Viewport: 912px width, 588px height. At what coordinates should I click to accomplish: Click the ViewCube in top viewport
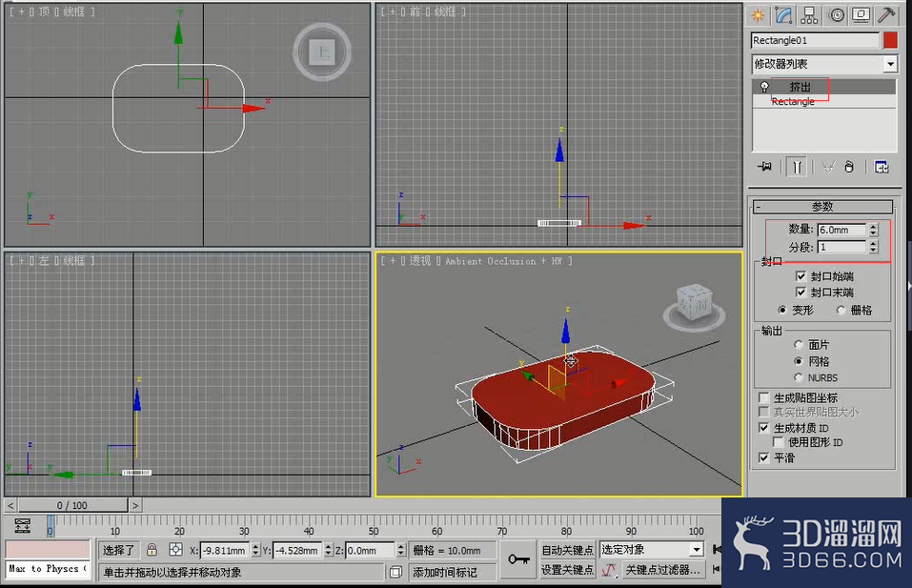point(322,52)
